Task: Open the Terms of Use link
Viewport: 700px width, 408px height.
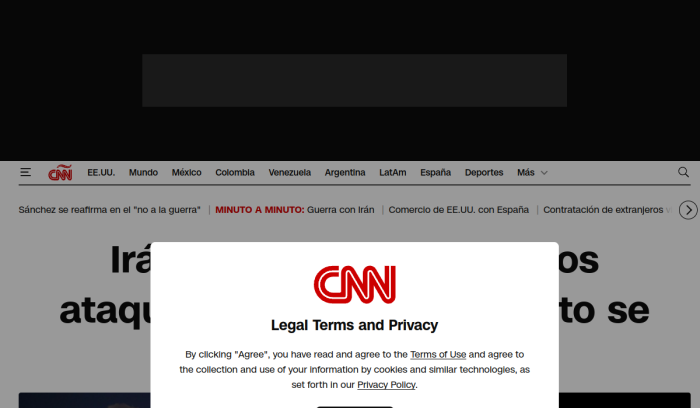Action: coord(438,354)
